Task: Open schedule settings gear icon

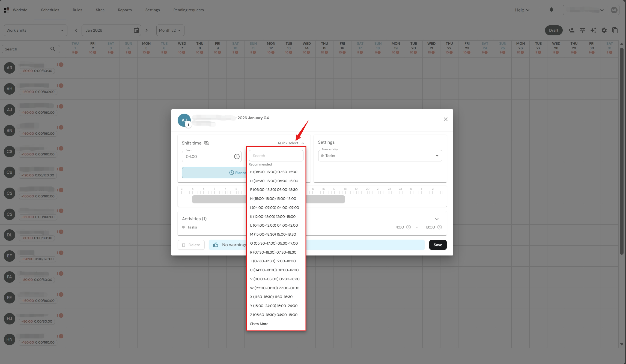Action: [x=604, y=30]
